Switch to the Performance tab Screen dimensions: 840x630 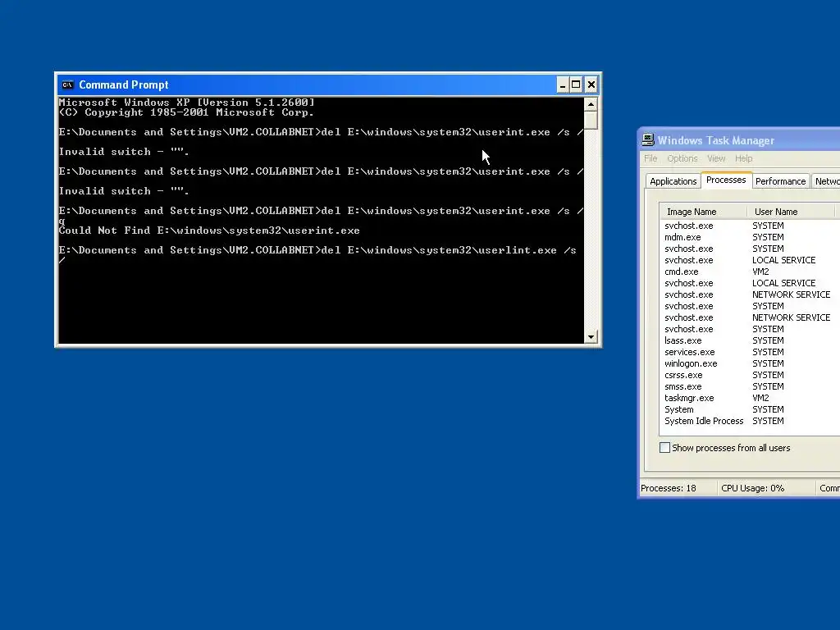[780, 181]
